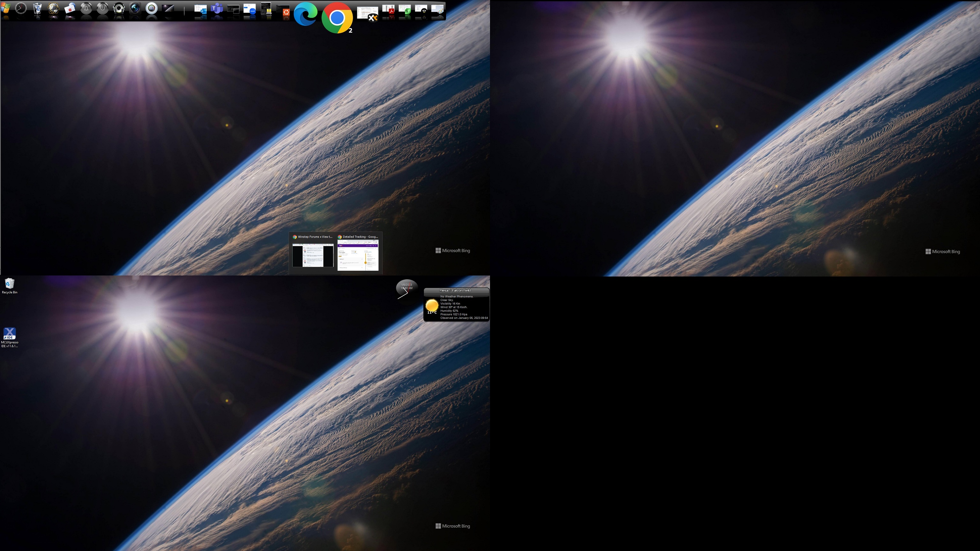Open the headphones audio dock icon
980x551 pixels.
[x=119, y=8]
